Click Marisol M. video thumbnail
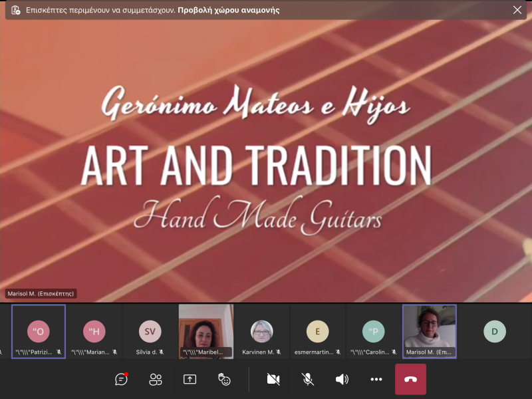Screen dimensions: 532x399 pyautogui.click(x=430, y=331)
